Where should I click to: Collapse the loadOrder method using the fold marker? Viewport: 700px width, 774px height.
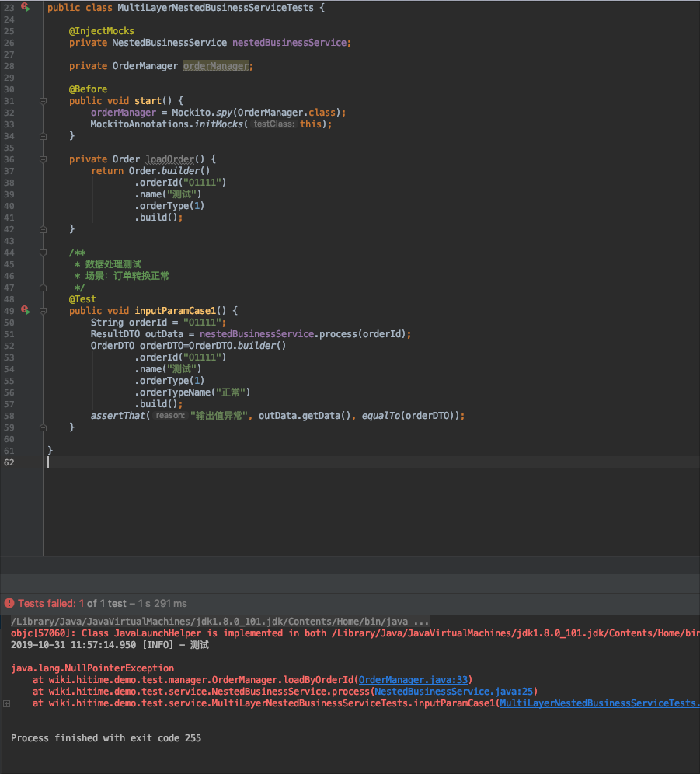coord(43,159)
